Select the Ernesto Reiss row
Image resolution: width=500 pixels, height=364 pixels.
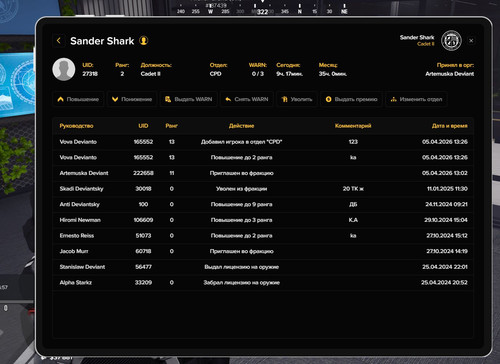click(263, 236)
